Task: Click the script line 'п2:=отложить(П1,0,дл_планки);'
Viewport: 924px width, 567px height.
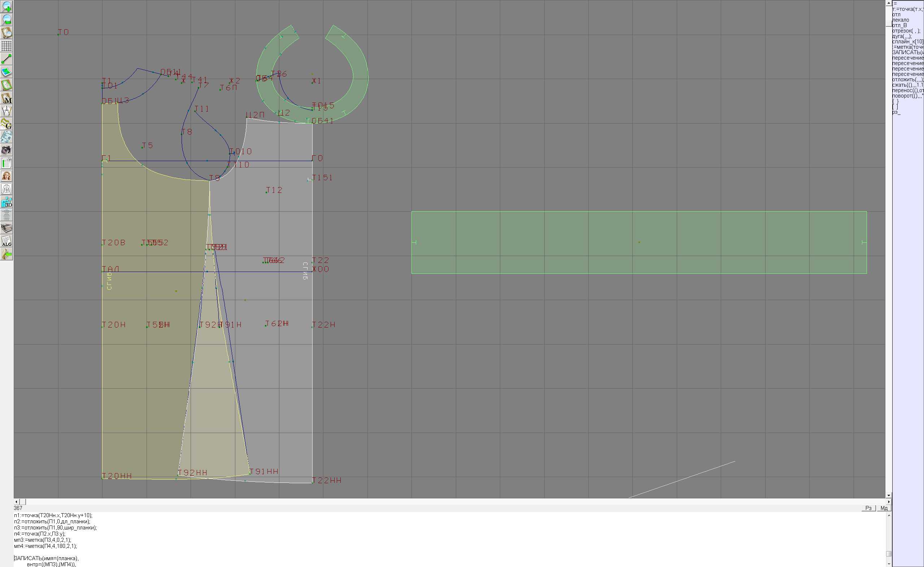Action: (x=52, y=521)
